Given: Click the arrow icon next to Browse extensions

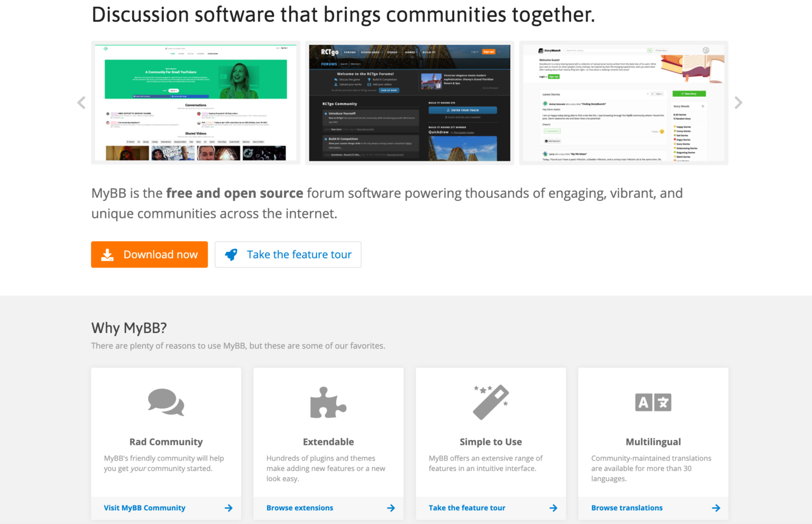Looking at the screenshot, I should [x=391, y=508].
